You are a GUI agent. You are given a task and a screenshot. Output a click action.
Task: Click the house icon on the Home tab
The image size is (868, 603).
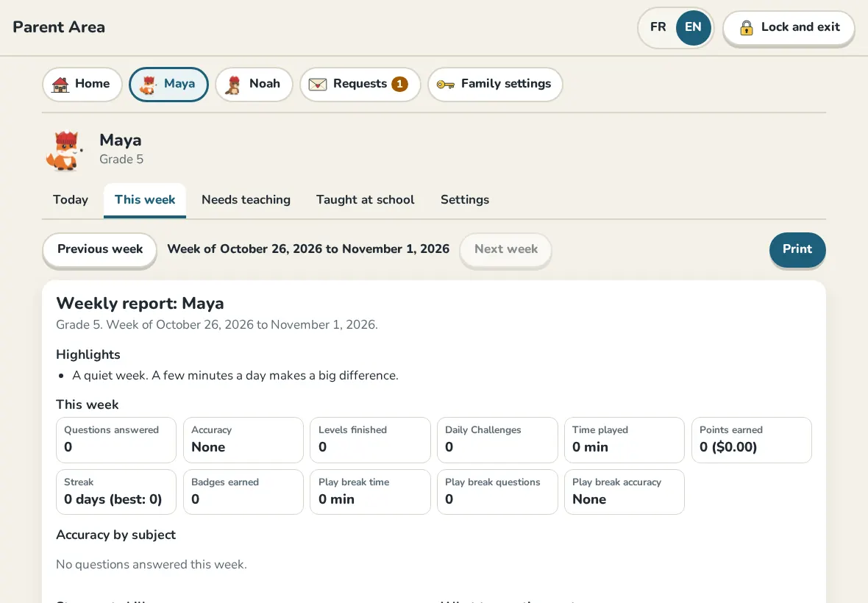(60, 85)
